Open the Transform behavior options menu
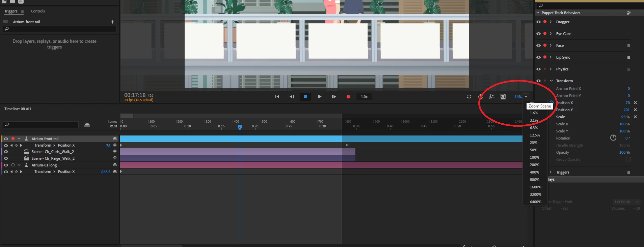 [x=629, y=81]
